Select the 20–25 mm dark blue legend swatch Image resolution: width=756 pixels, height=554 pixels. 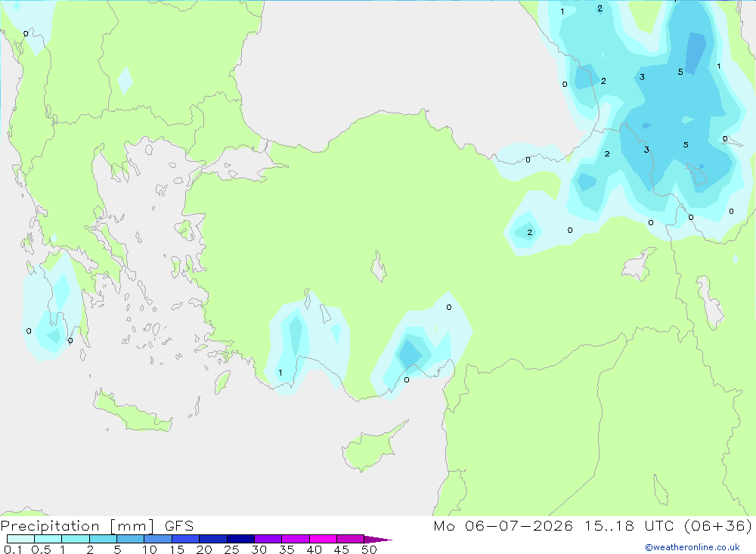click(213, 539)
